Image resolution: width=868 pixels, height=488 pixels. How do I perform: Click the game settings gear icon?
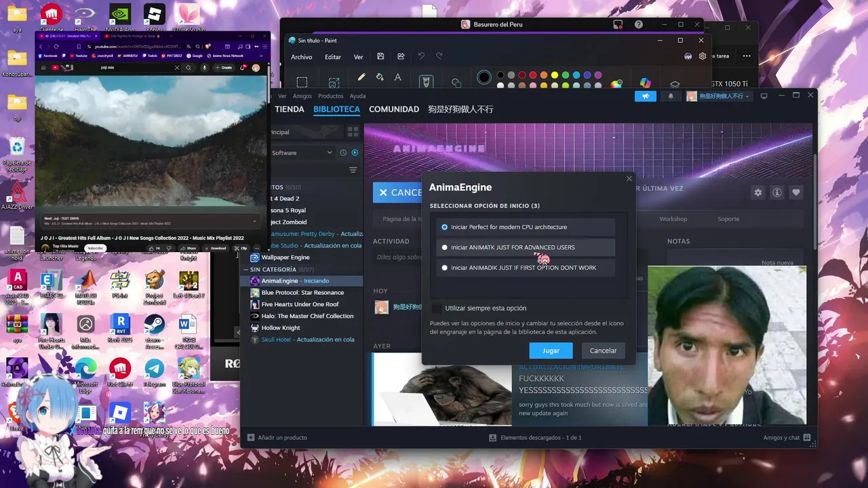758,192
